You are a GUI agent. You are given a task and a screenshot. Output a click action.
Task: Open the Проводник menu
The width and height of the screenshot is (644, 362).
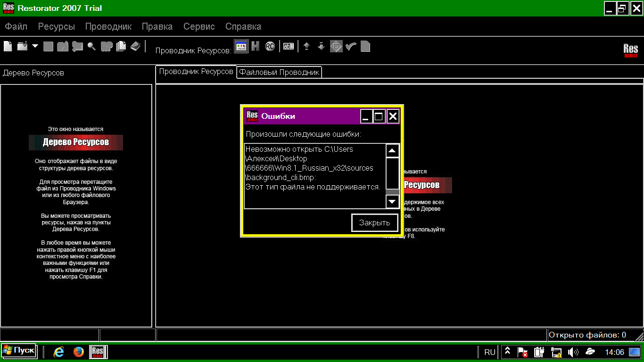(x=108, y=26)
